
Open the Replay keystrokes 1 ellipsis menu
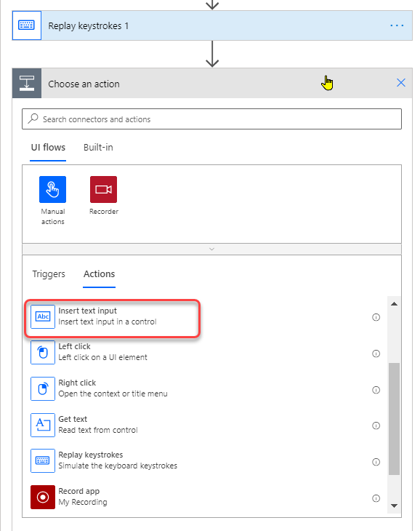[397, 25]
